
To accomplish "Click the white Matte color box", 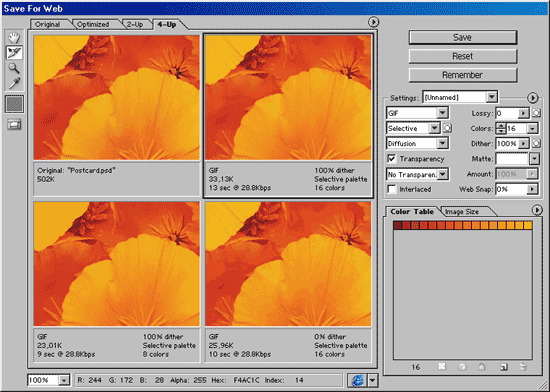I will click(x=512, y=159).
